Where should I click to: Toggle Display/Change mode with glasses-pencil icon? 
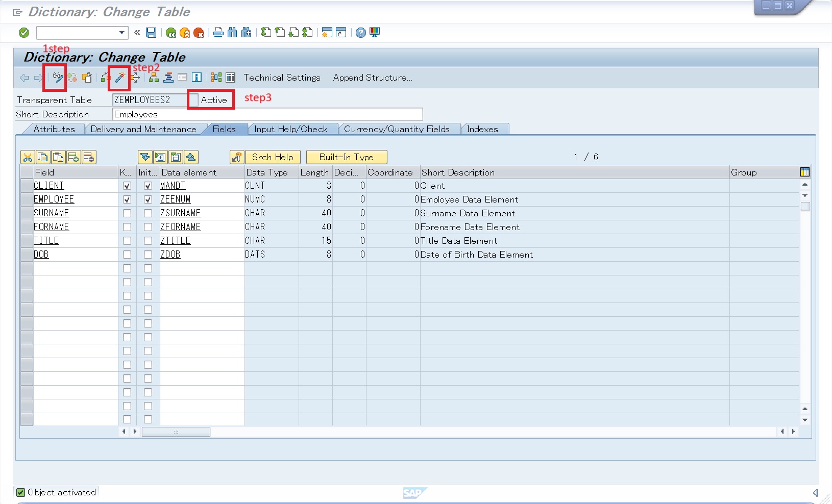tap(57, 78)
